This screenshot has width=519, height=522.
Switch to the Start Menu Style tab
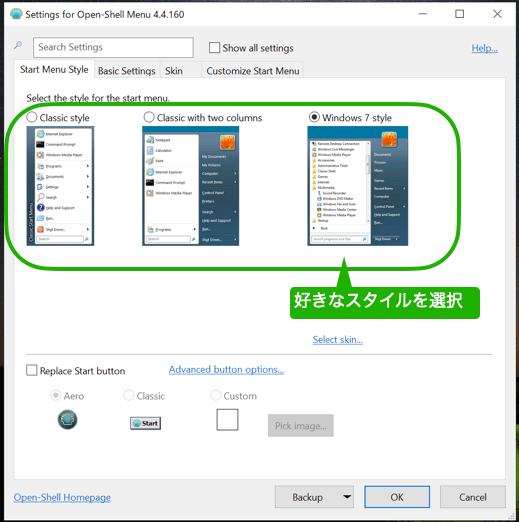(54, 70)
